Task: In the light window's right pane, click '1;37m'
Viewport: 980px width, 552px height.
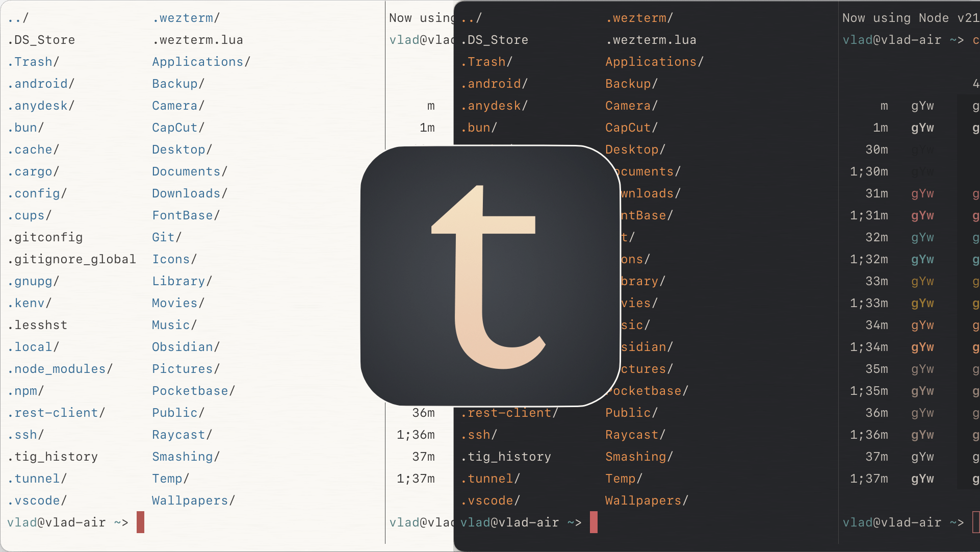Action: point(416,479)
